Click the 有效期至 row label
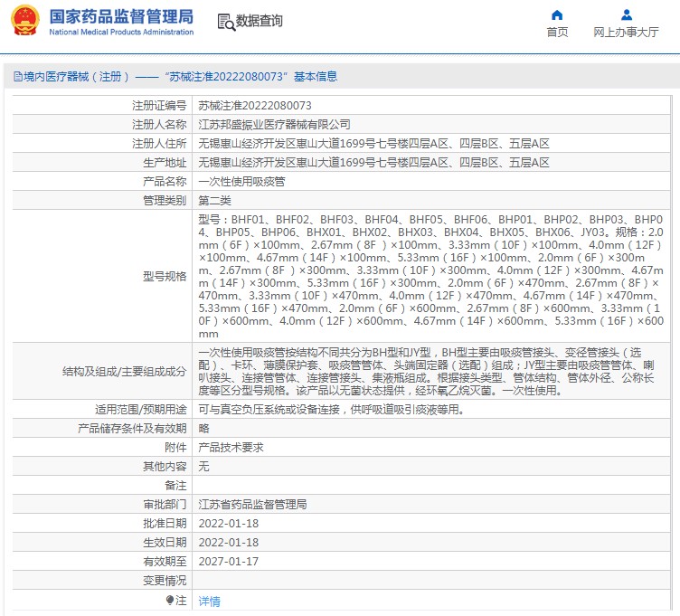The width and height of the screenshot is (680, 616). 165,562
